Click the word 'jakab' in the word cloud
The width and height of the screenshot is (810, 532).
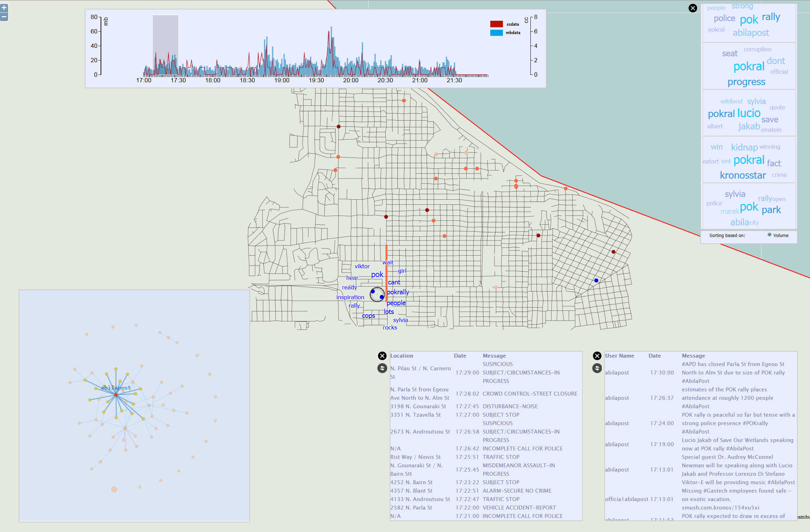coord(749,126)
